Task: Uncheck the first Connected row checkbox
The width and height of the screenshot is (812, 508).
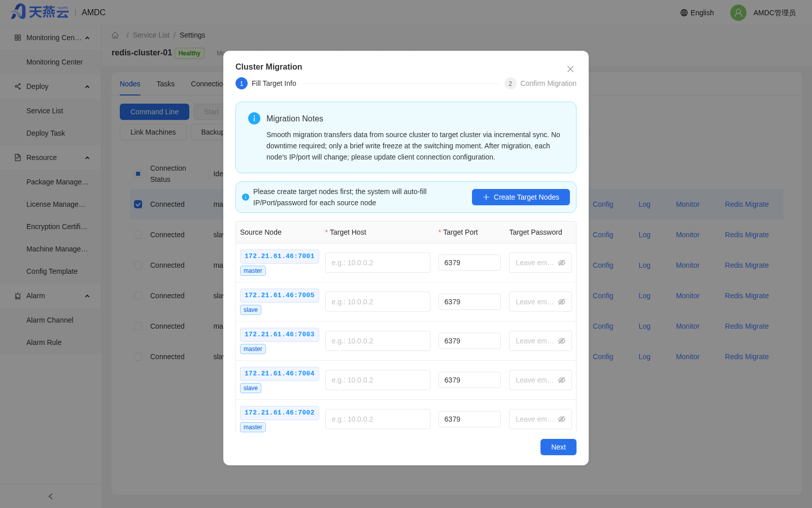Action: click(x=138, y=204)
